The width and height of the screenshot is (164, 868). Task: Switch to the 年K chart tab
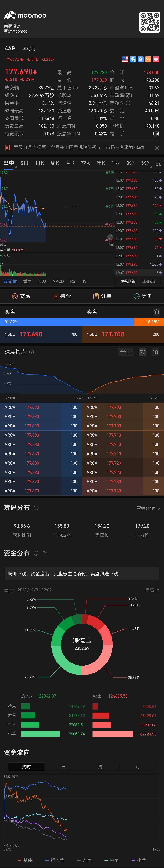101,163
